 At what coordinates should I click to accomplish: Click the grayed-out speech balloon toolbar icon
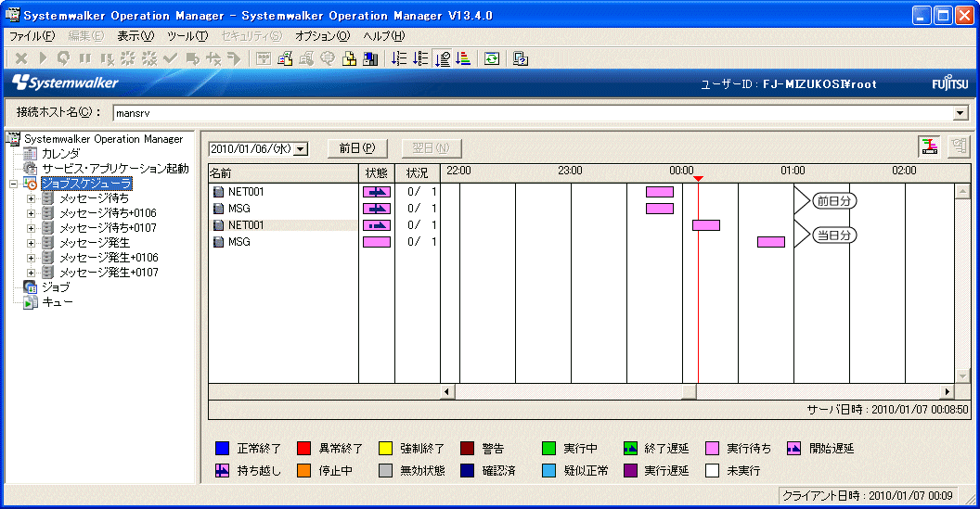point(328,58)
